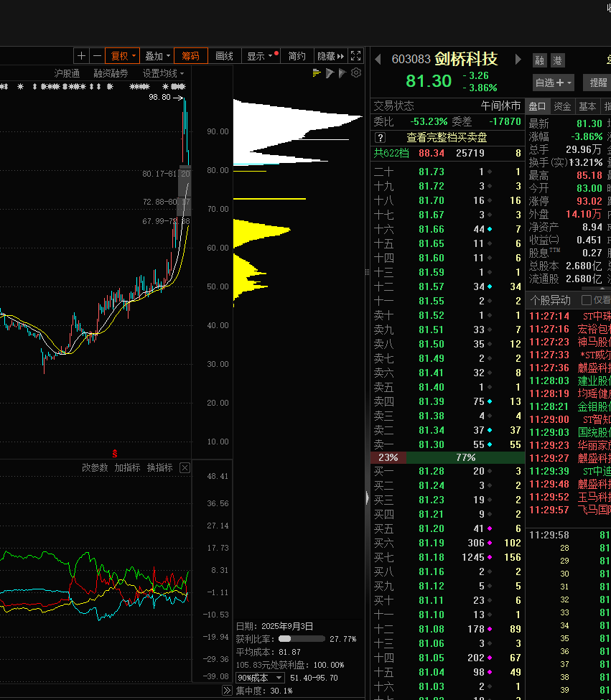Switch to 资金 tab
This screenshot has width=611, height=700.
click(562, 106)
